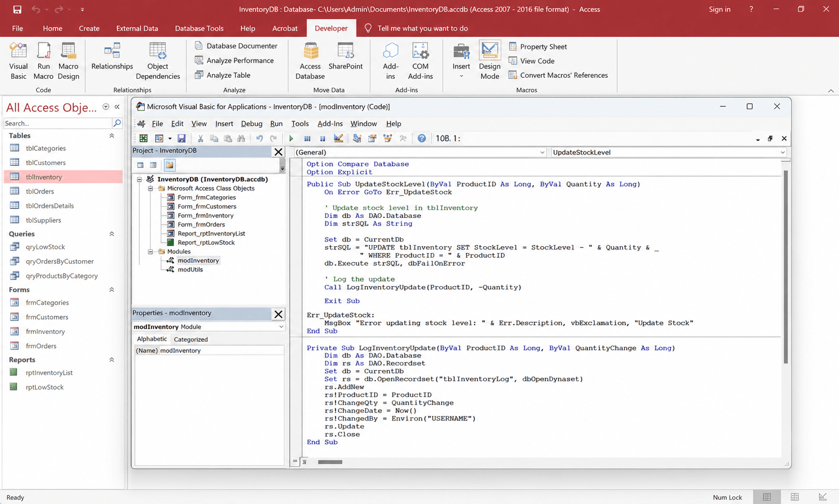Click the Run Macro ribbon button
The height and width of the screenshot is (504, 839).
(44, 61)
